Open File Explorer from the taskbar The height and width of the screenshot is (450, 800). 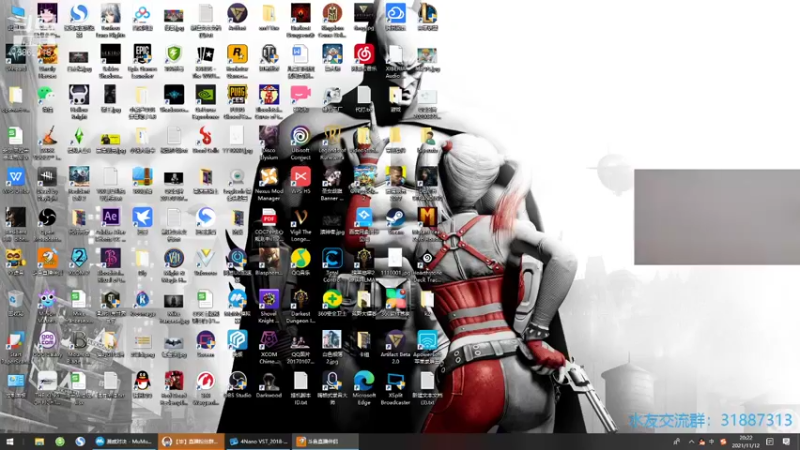[x=39, y=441]
